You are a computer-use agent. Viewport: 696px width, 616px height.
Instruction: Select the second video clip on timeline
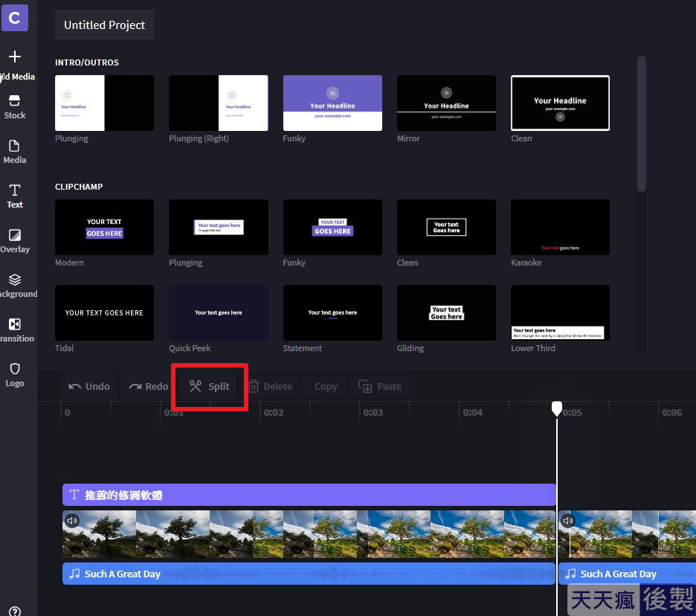coord(627,534)
